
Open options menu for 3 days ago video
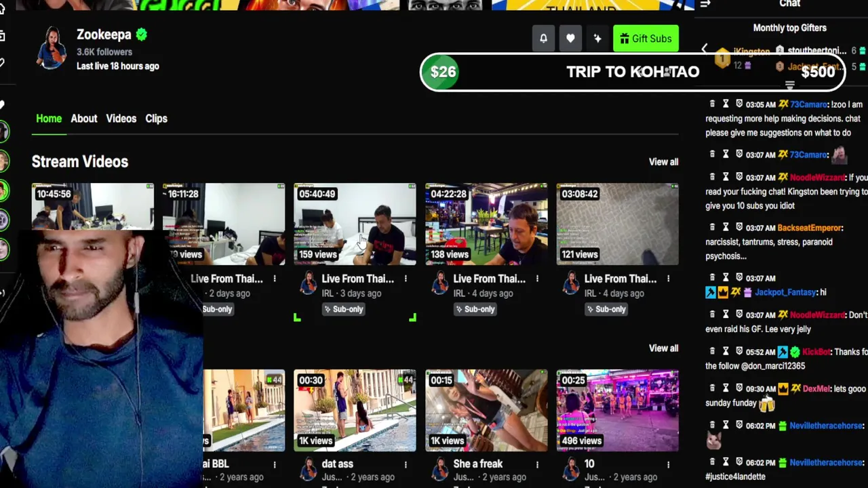(406, 279)
